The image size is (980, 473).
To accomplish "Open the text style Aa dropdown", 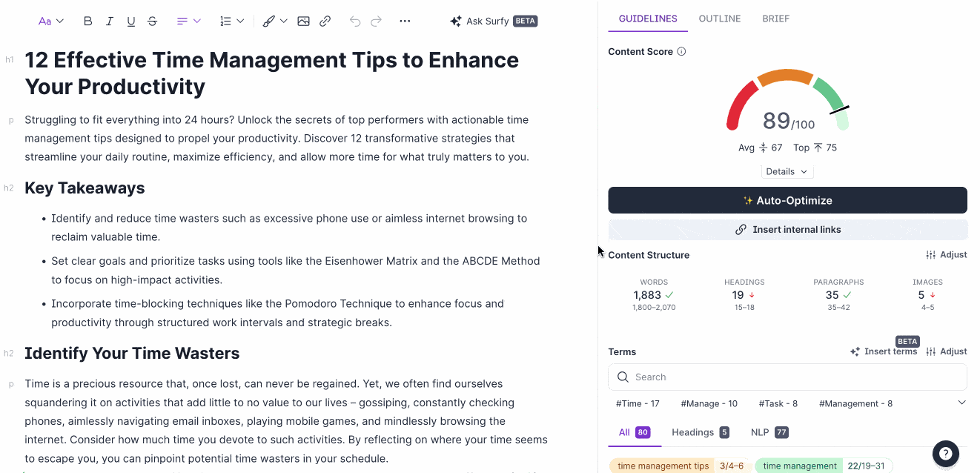I will click(51, 21).
